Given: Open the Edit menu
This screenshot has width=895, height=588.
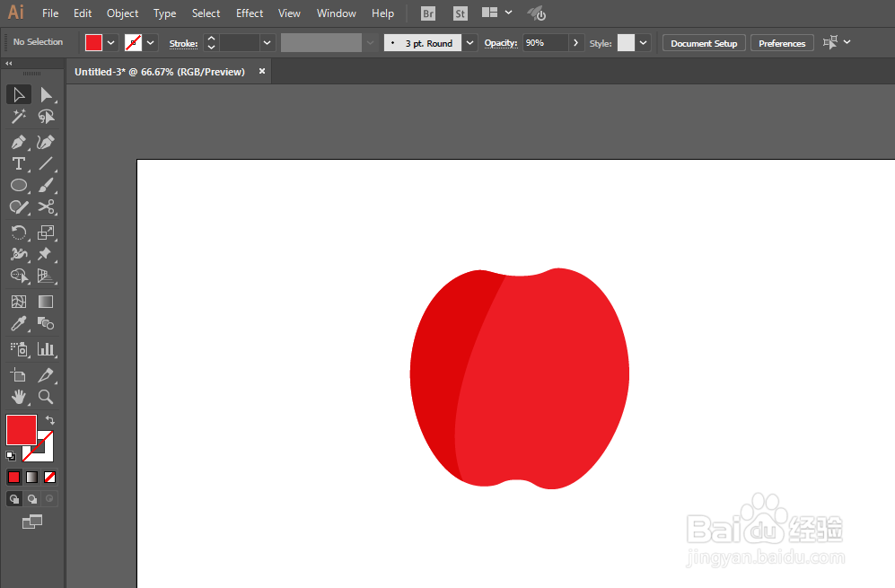Looking at the screenshot, I should 83,13.
